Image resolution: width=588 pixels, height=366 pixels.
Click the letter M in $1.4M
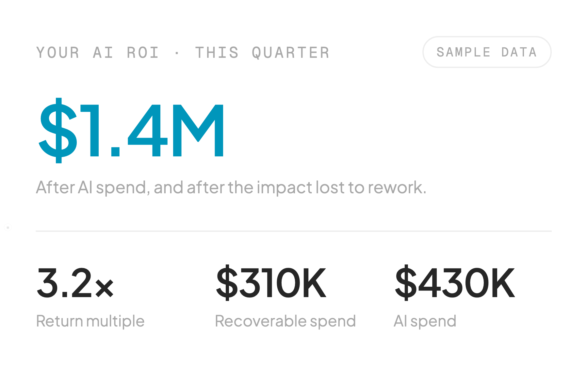(x=198, y=131)
